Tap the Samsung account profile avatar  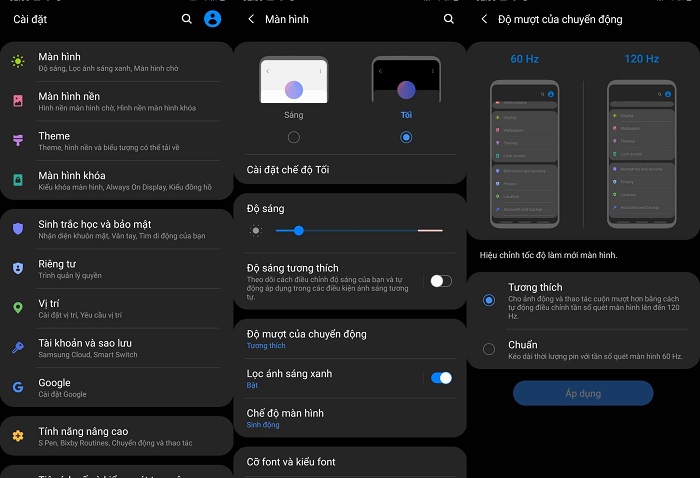(x=212, y=19)
